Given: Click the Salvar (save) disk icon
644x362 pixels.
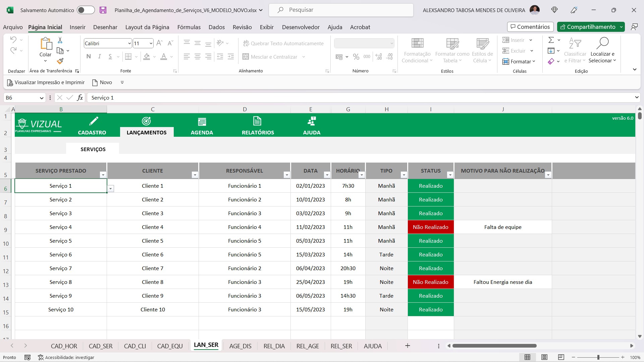Looking at the screenshot, I should 103,10.
